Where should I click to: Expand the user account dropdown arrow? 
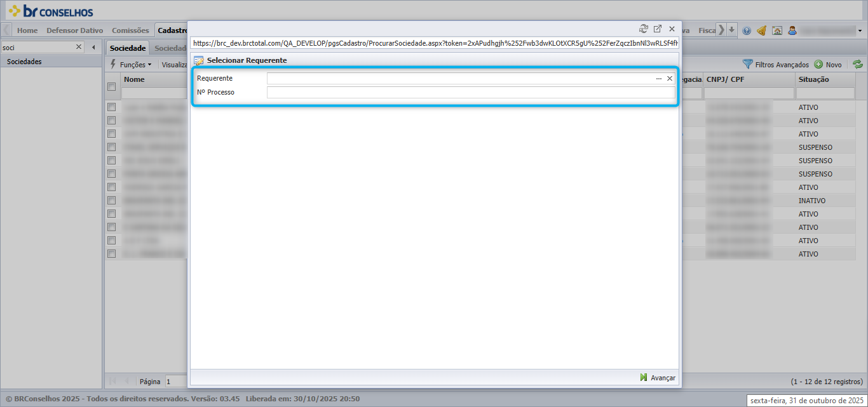pyautogui.click(x=860, y=30)
